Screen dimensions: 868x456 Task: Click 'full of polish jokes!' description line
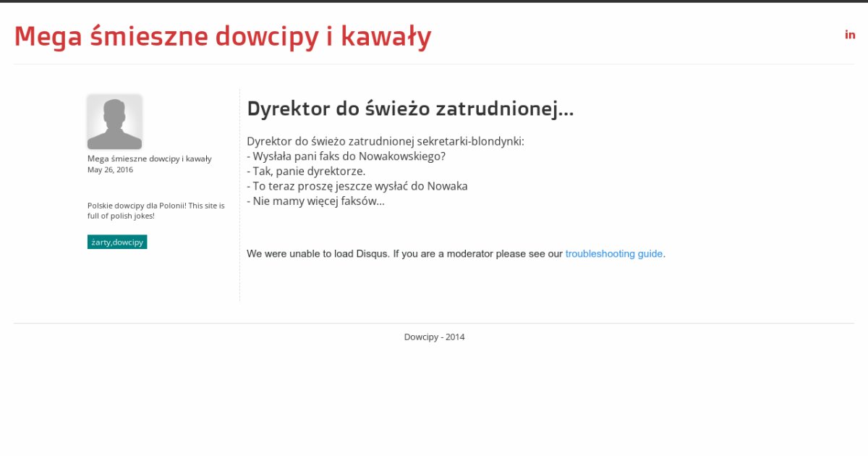coord(121,216)
